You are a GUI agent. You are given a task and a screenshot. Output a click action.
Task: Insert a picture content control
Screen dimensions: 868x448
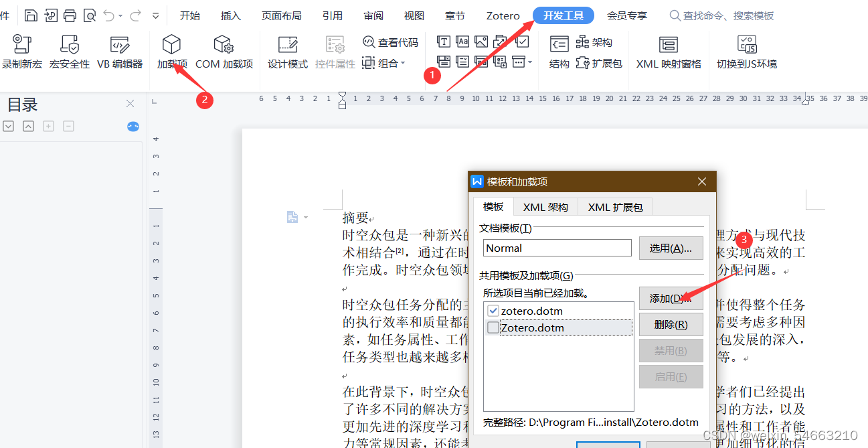[481, 42]
